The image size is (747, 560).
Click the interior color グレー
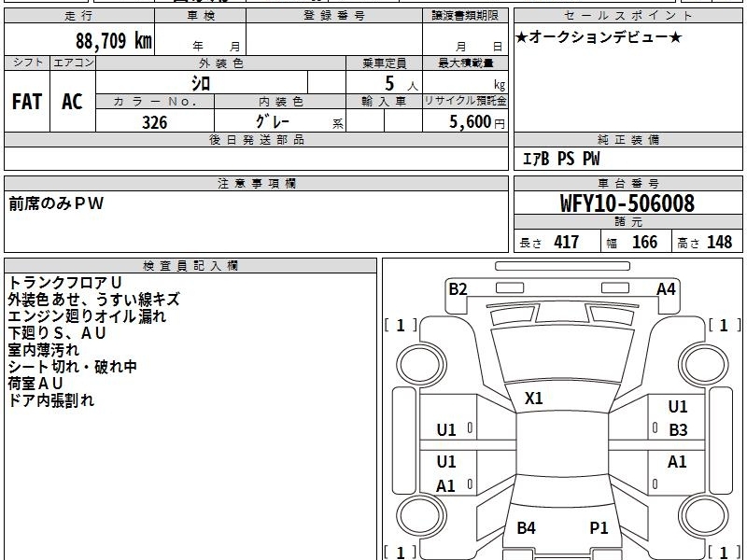coord(273,121)
